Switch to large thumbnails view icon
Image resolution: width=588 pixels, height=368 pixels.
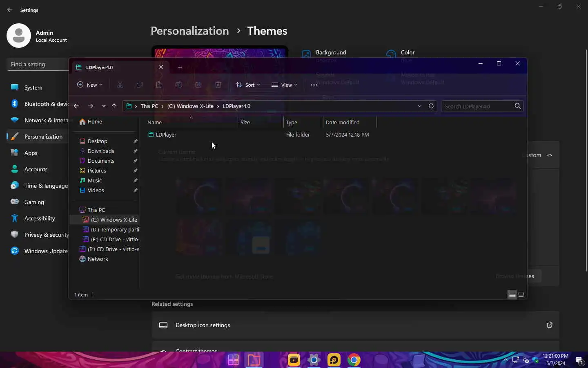coord(521,294)
